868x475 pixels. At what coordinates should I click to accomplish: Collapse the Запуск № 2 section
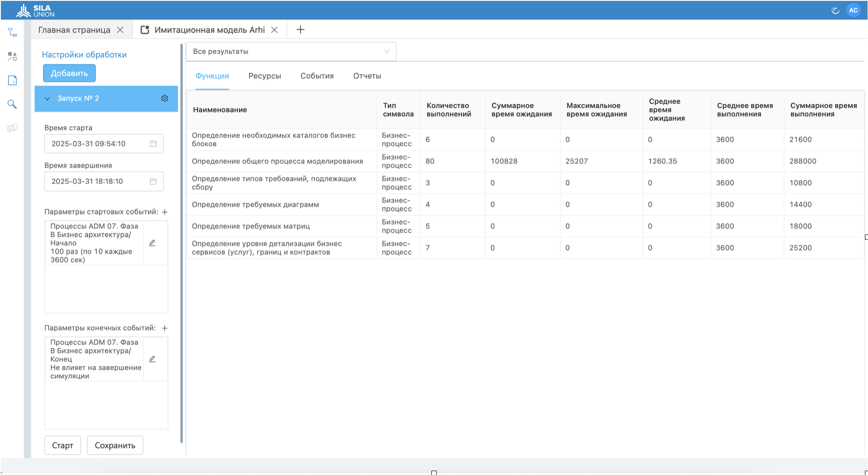(48, 98)
